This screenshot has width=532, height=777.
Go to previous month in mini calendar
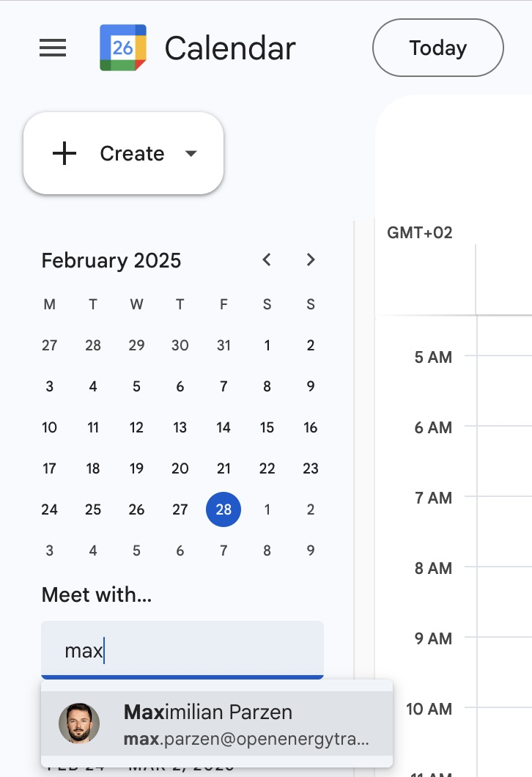267,259
